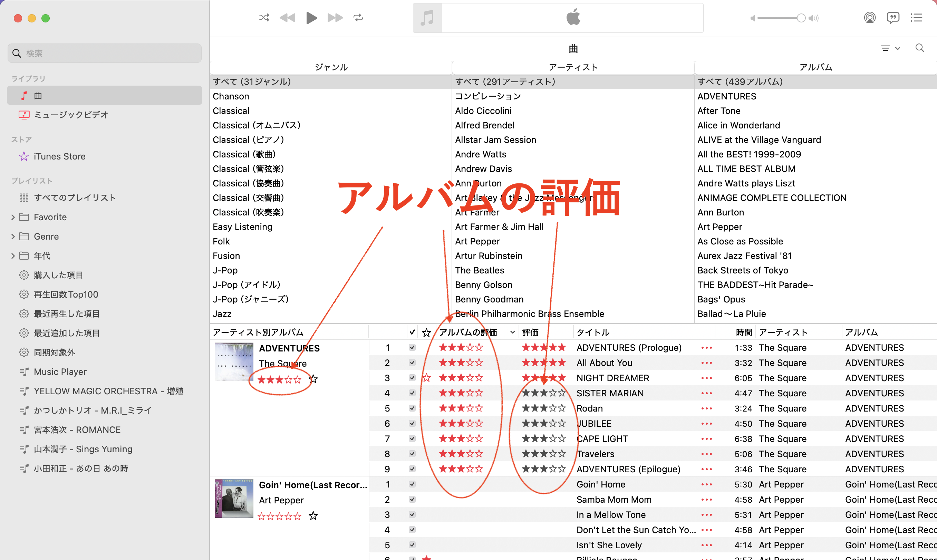Uncheck the ADVENTURES (Prologue) track checkbox
The height and width of the screenshot is (560, 937).
tap(412, 348)
